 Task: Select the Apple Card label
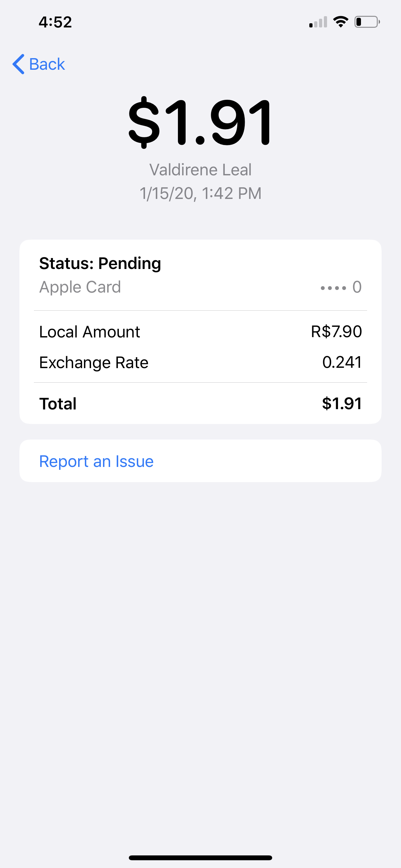point(80,287)
